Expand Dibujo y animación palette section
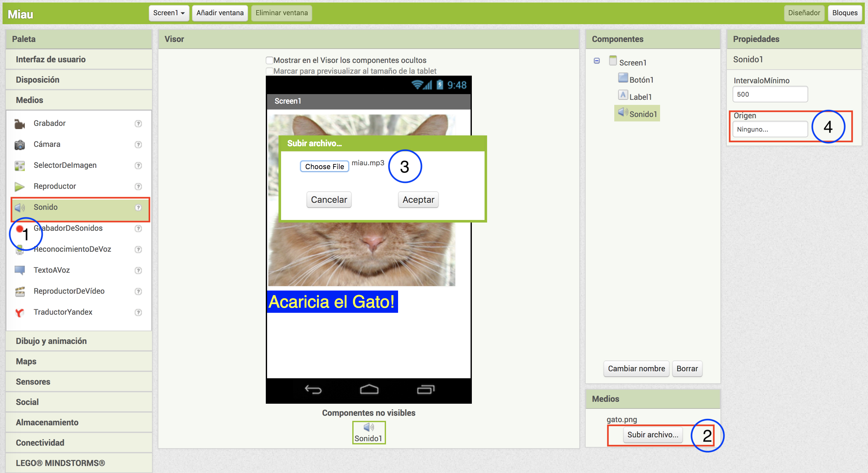868x473 pixels. (x=51, y=340)
